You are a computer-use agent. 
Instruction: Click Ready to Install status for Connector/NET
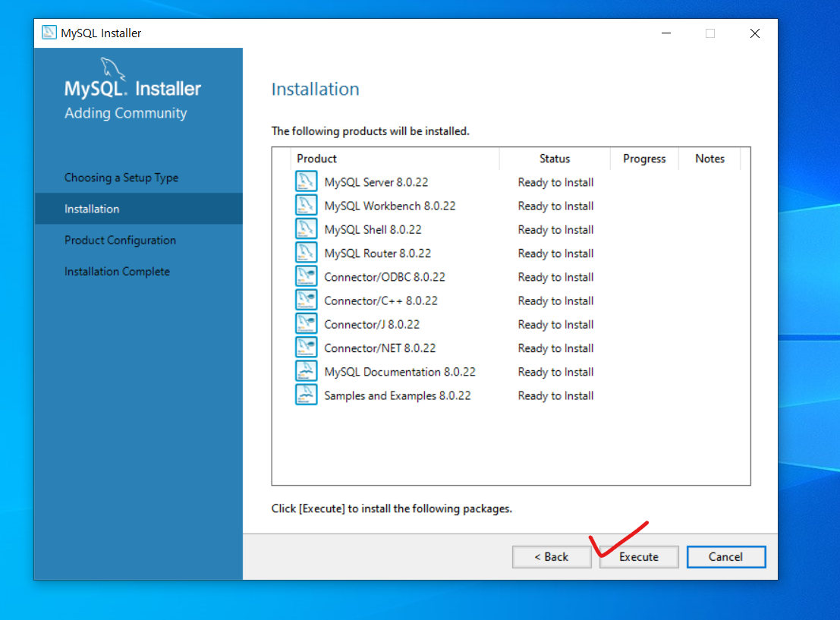555,348
